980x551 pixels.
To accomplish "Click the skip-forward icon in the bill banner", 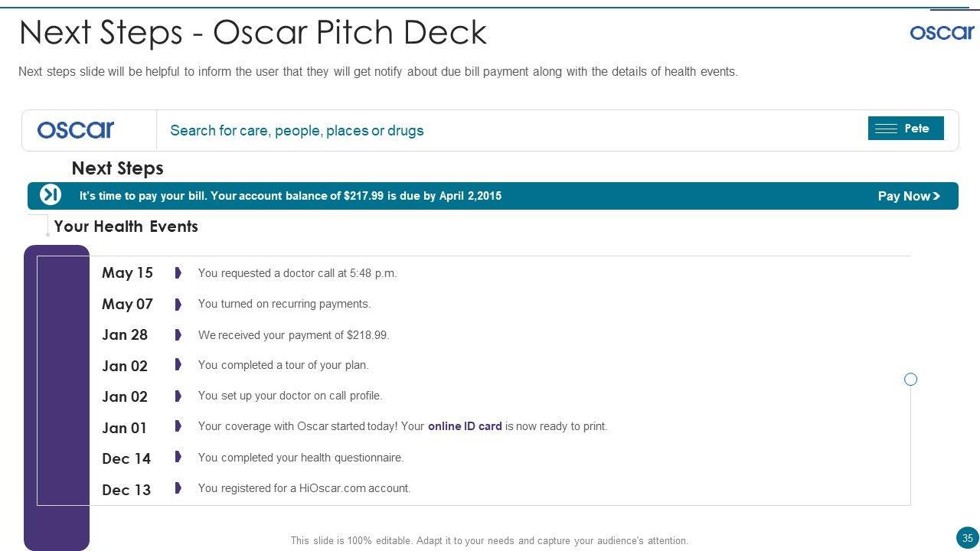I will click(51, 195).
